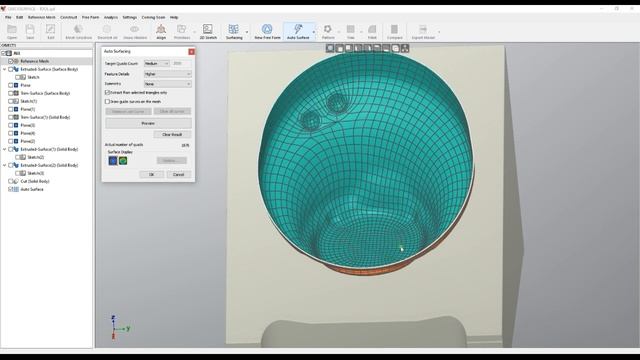Toggle visibility checkbox of Reference Mesh
Screen dimensions: 640x360
pos(11,61)
